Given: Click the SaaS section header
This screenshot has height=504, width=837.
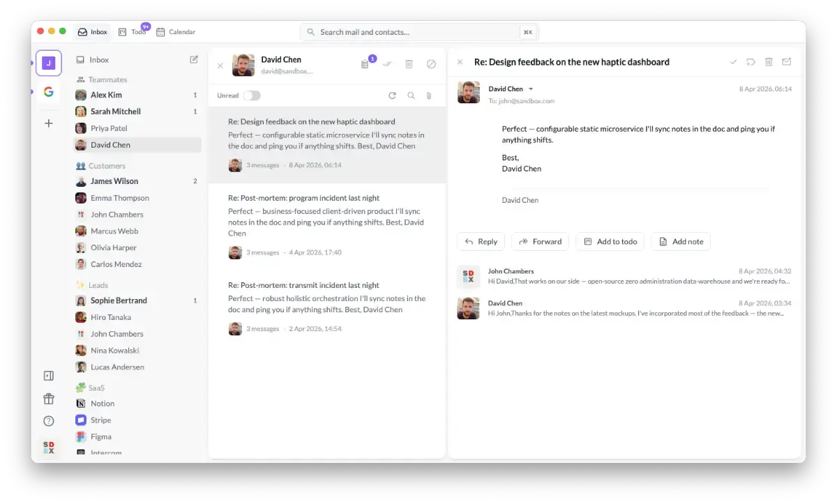Looking at the screenshot, I should [91, 388].
